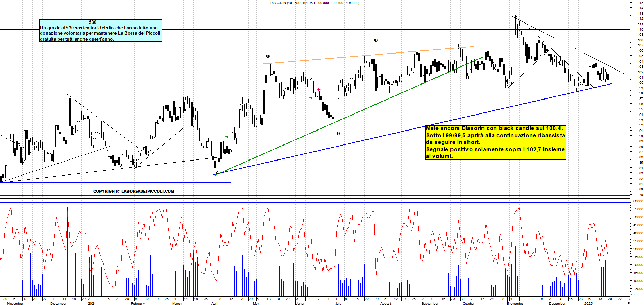Click volume level 40000 on volume axis
The width and height of the screenshot is (644, 305).
pyautogui.click(x=638, y=233)
